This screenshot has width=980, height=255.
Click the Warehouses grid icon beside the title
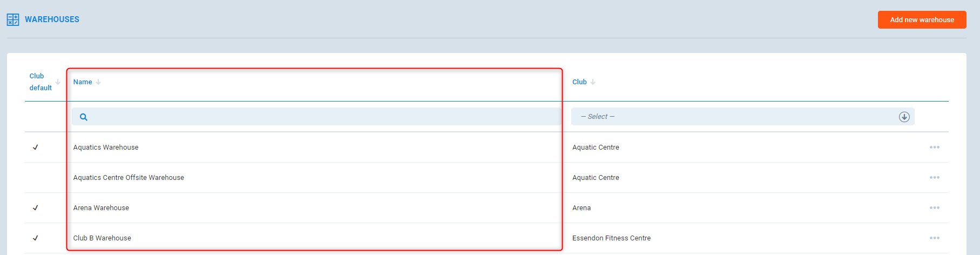pos(13,20)
